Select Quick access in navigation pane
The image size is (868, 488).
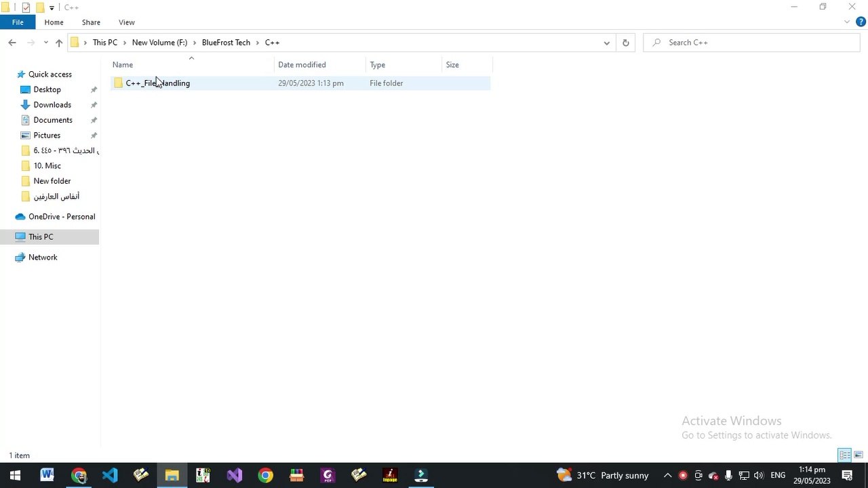[50, 74]
